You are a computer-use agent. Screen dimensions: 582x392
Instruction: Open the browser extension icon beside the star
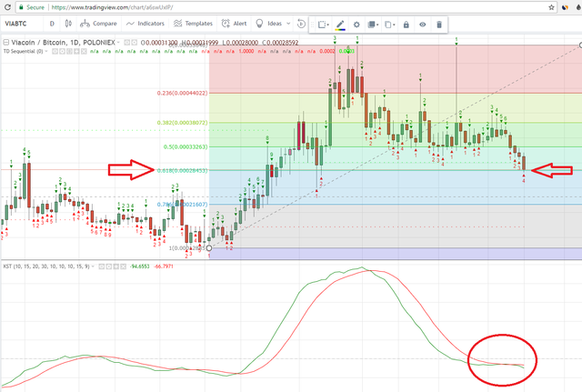point(566,7)
